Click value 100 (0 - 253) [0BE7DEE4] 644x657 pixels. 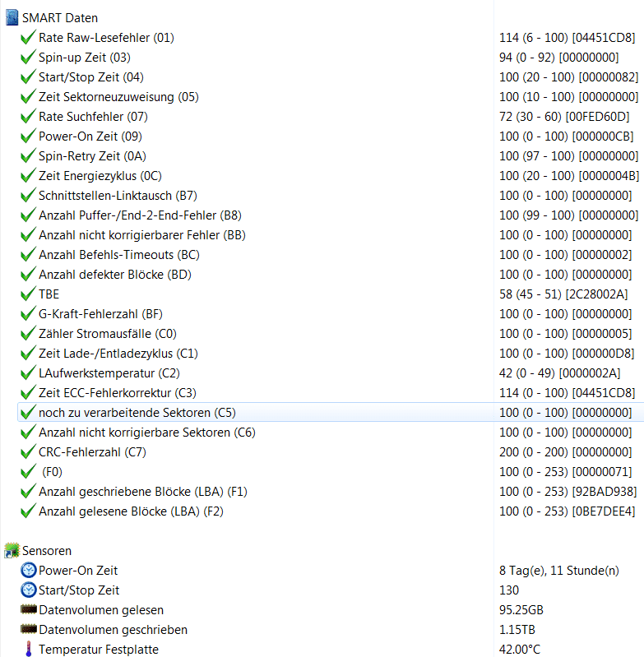(567, 511)
